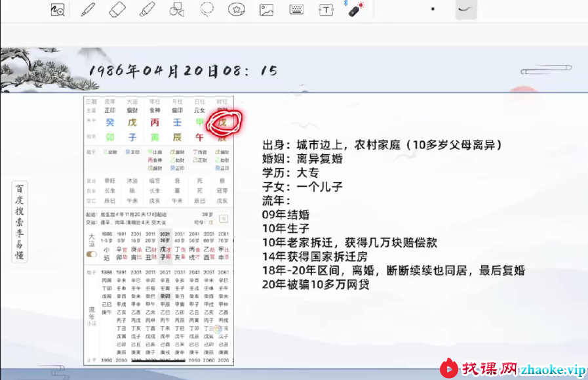Click the 14年获得国家拆迁房 line
The image size is (588, 380).
point(315,257)
